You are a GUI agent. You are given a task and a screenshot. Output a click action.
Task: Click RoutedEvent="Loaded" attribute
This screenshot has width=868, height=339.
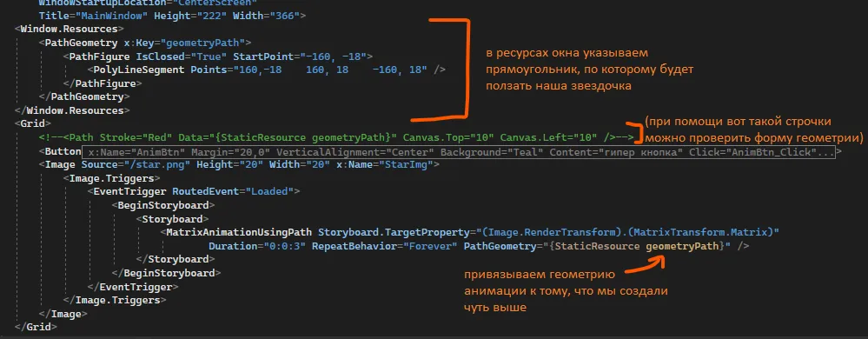click(x=233, y=191)
